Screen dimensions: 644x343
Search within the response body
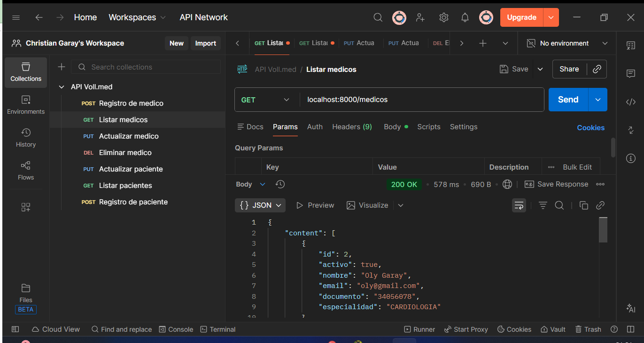[559, 205]
